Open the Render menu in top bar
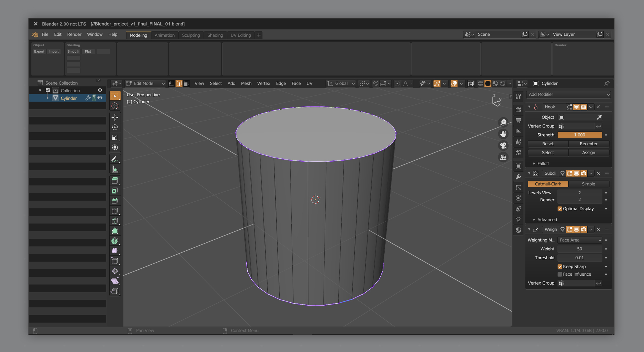This screenshot has height=352, width=644. (x=74, y=34)
